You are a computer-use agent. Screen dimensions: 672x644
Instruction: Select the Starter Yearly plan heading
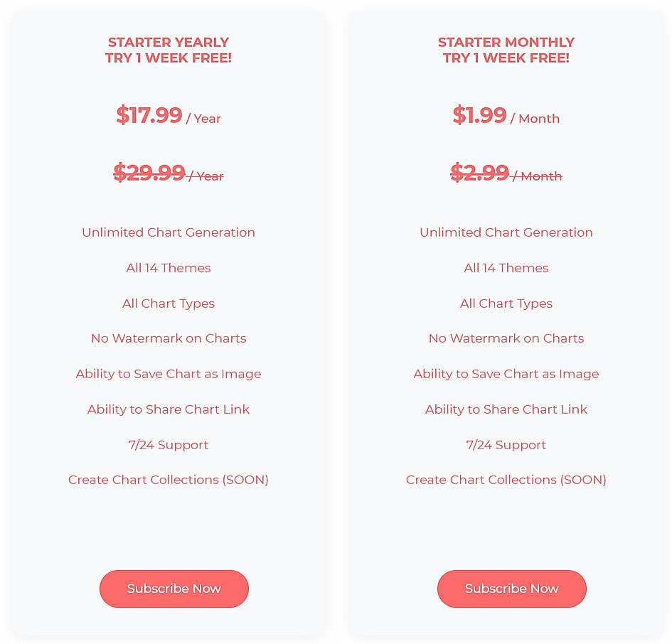coord(168,50)
